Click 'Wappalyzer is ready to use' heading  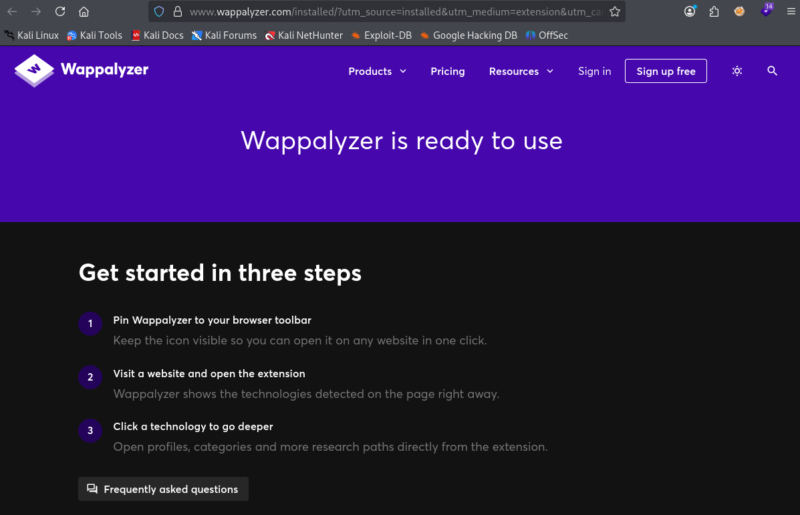click(x=402, y=140)
